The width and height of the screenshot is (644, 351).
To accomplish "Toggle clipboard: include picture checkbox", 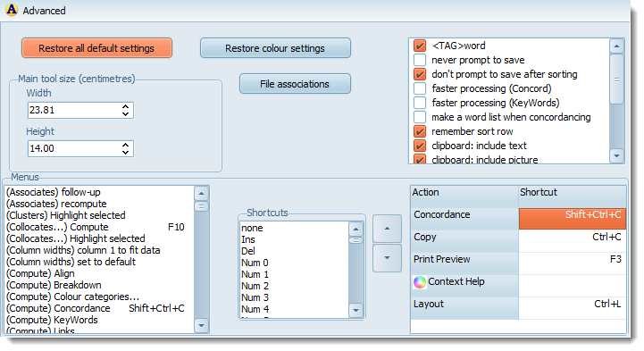I will (420, 159).
